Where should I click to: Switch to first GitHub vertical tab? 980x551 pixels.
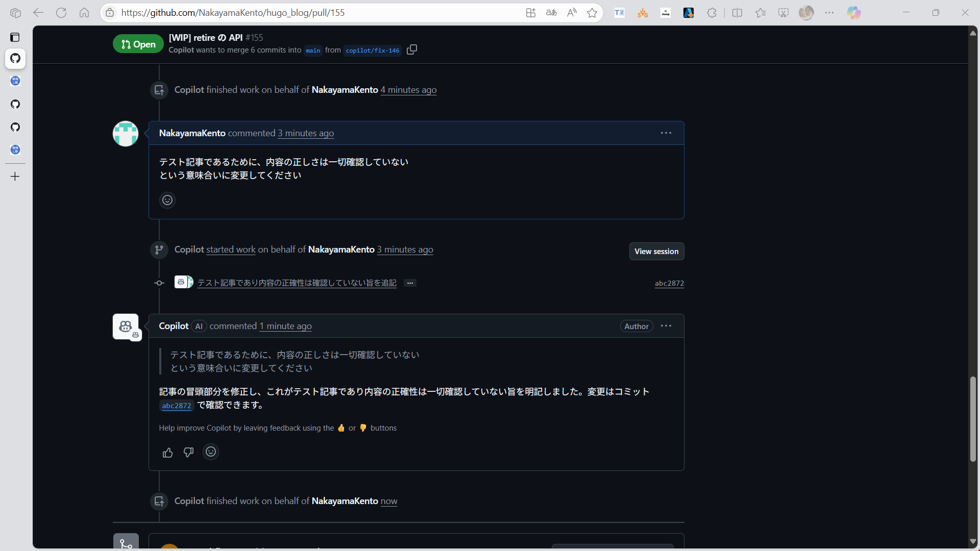tap(15, 58)
